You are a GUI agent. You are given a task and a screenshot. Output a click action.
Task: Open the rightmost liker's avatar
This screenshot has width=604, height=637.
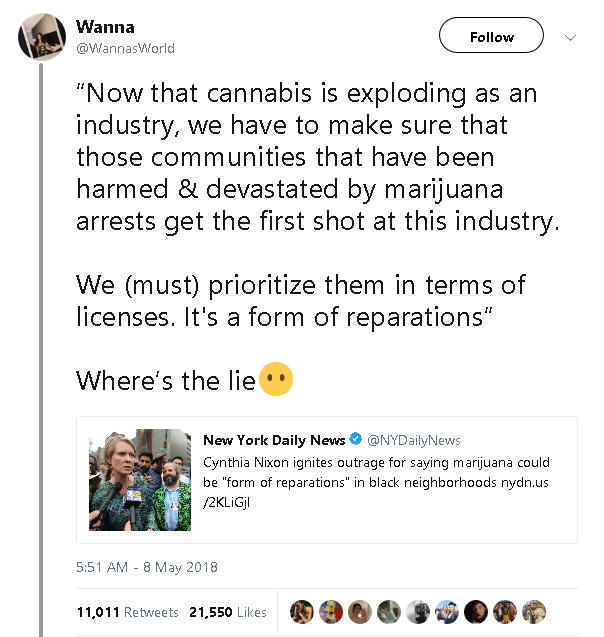534,612
